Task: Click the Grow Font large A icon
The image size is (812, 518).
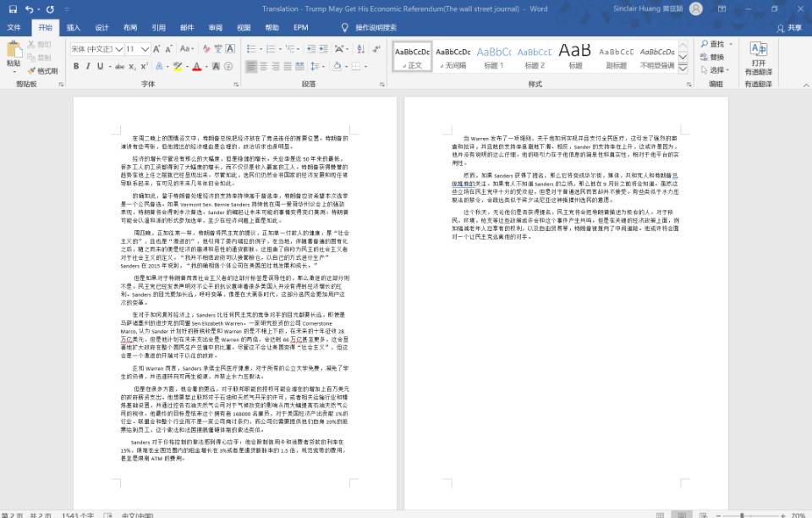Action: (x=156, y=49)
